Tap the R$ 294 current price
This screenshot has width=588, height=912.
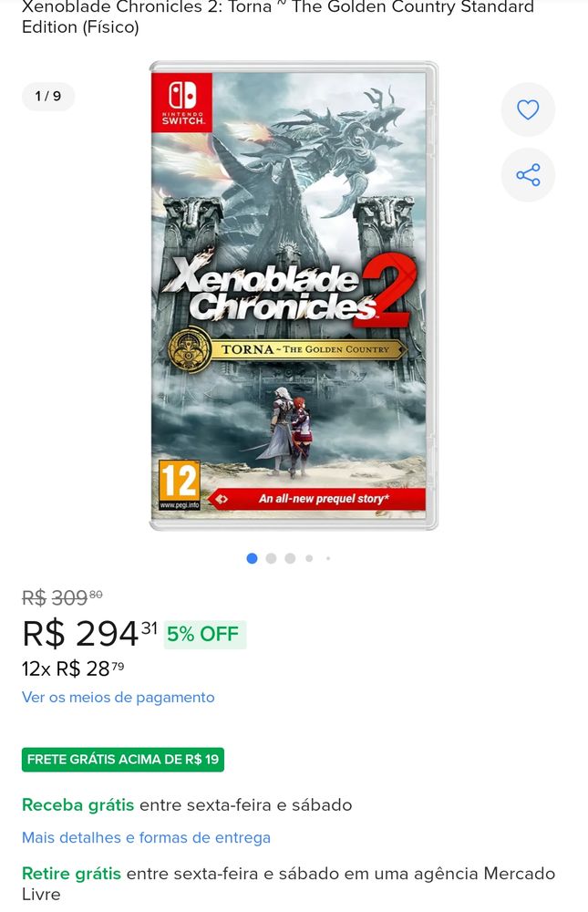tap(89, 634)
